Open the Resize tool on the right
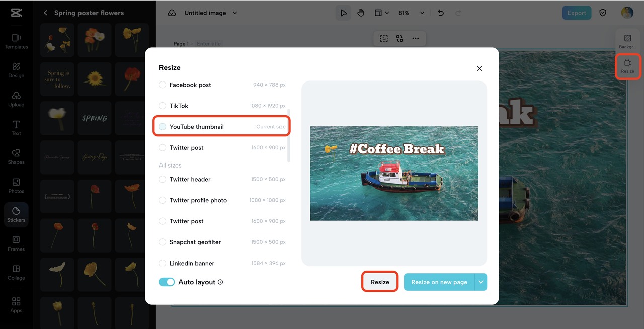 pyautogui.click(x=627, y=66)
